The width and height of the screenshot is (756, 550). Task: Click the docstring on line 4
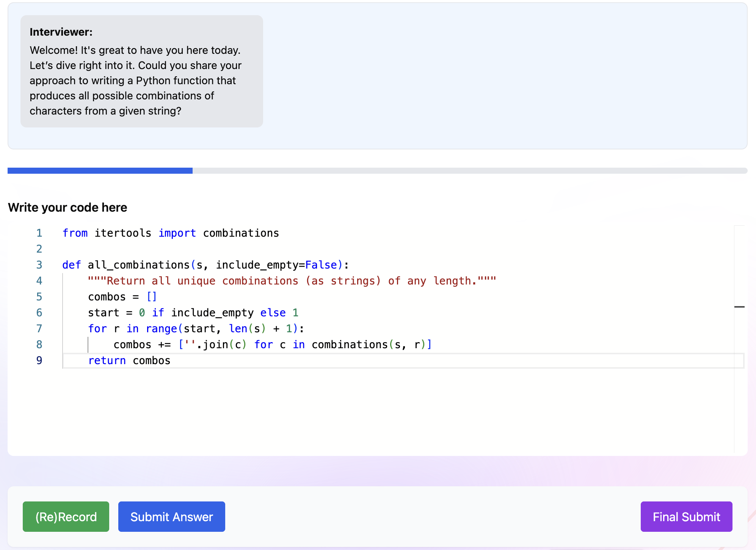(x=292, y=281)
